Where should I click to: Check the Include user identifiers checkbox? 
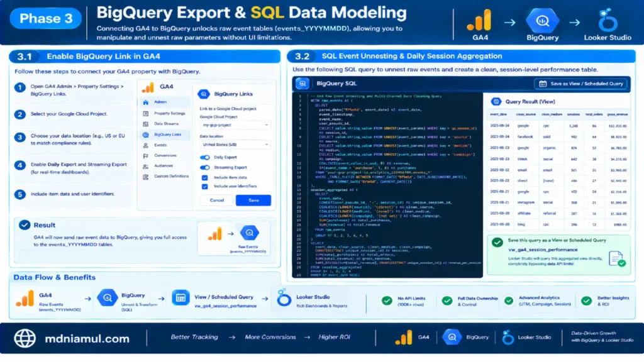pos(204,186)
